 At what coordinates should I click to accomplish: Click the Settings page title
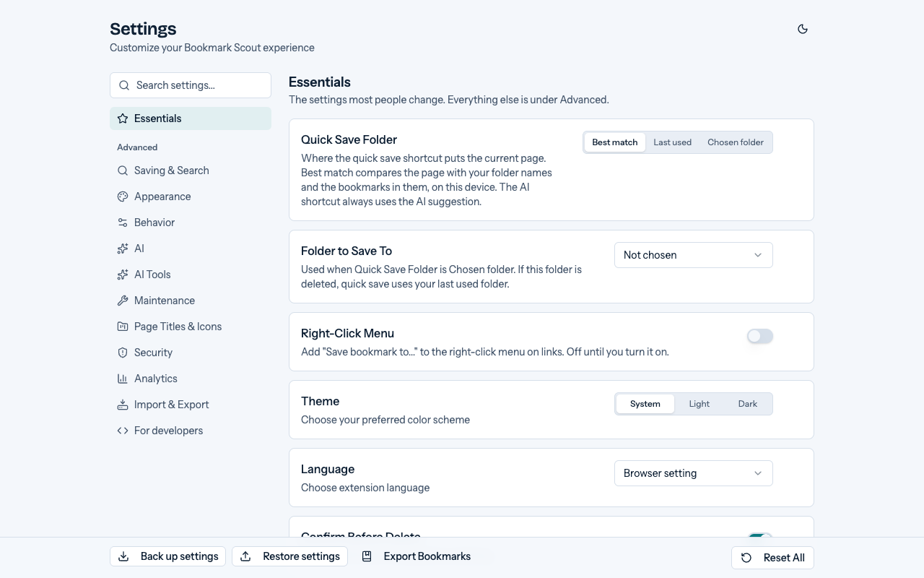(143, 29)
